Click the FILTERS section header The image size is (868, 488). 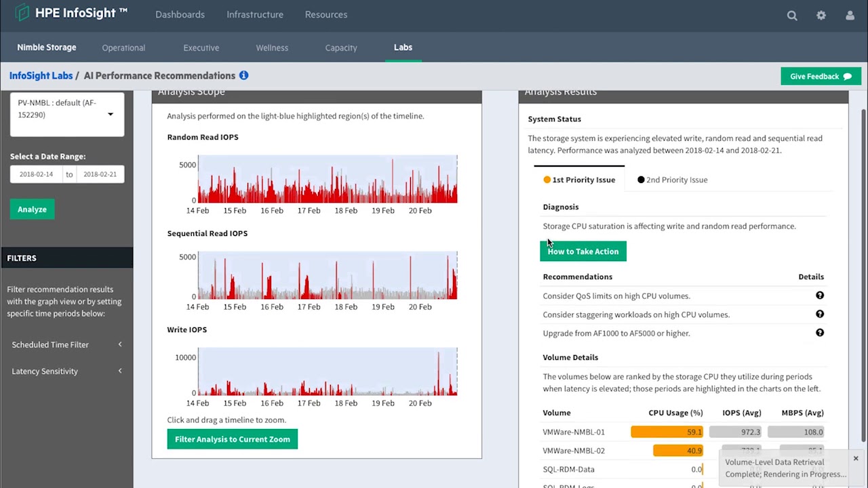(66, 258)
